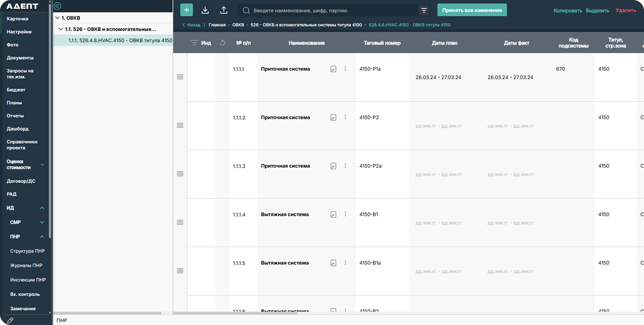Viewport: 644px width, 325px height.
Task: Expand the Оценка стоимости sidebar menu
Action: pyautogui.click(x=42, y=165)
